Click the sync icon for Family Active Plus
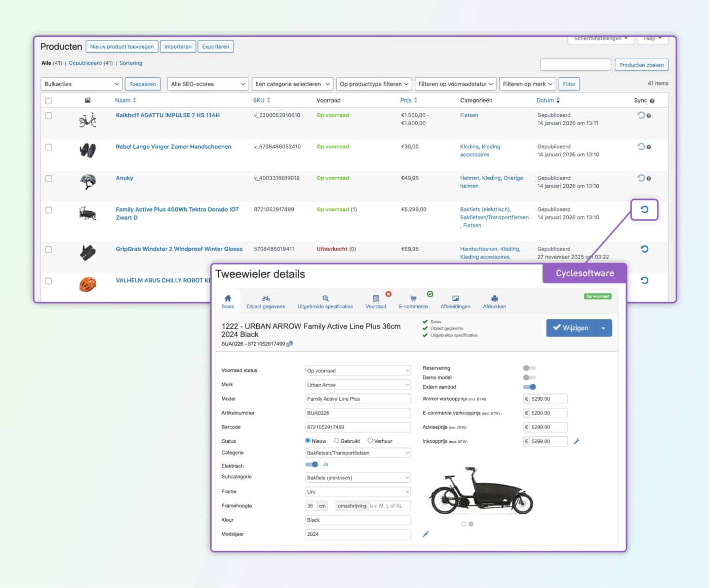This screenshot has height=588, width=709. [x=644, y=209]
